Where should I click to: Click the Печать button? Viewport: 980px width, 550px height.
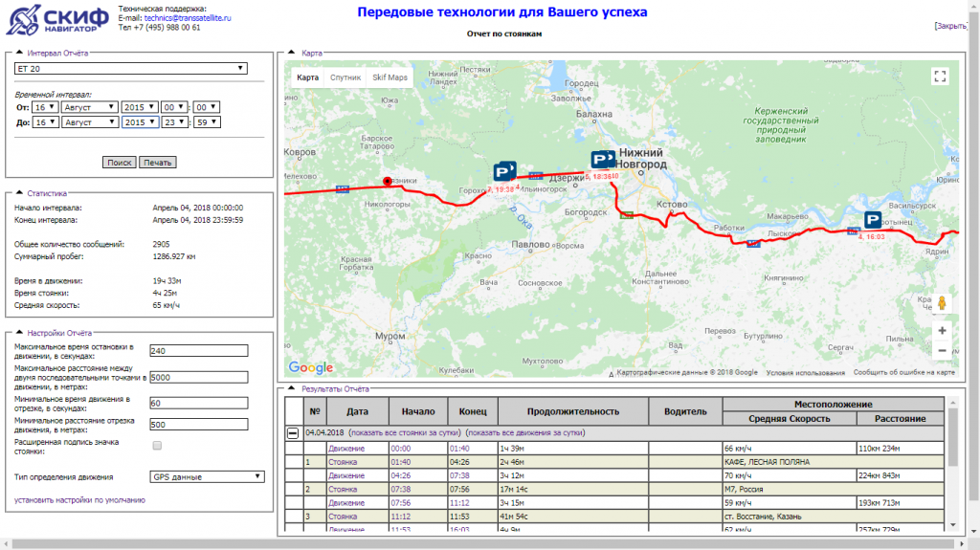coord(158,163)
